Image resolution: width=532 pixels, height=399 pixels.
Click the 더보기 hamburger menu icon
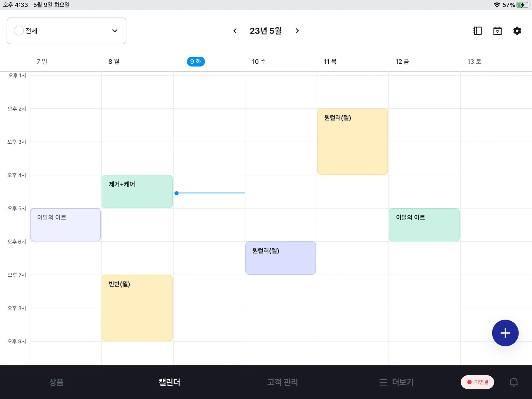pyautogui.click(x=383, y=382)
